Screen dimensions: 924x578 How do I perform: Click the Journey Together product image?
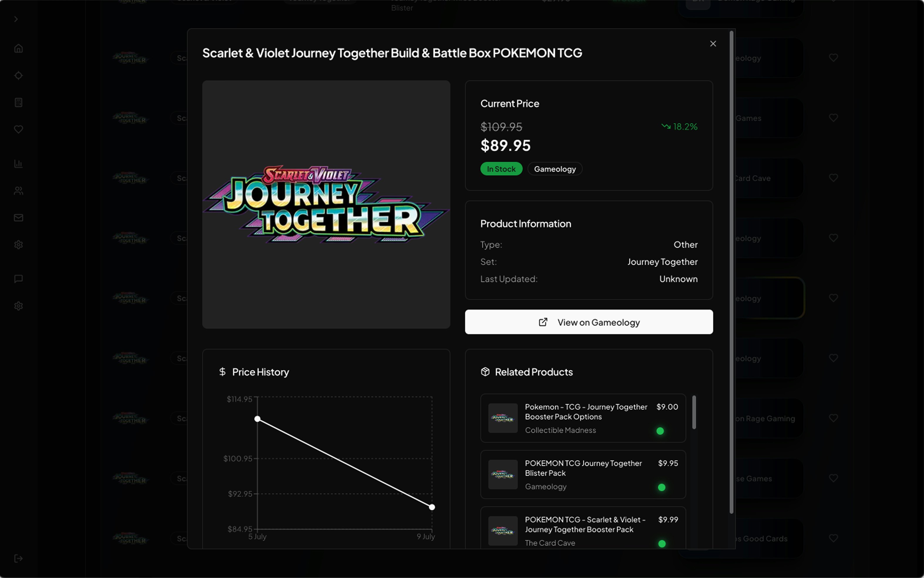point(326,204)
